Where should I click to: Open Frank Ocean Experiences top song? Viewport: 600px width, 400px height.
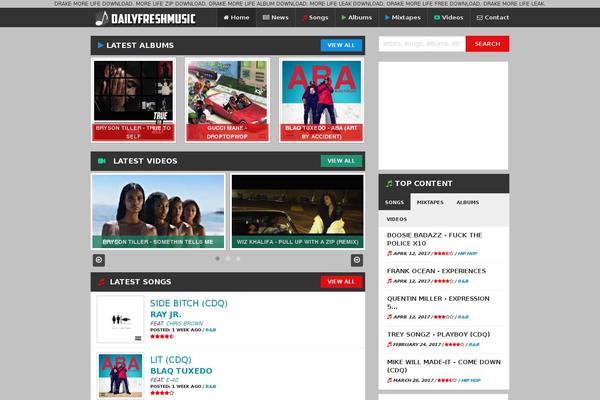436,271
